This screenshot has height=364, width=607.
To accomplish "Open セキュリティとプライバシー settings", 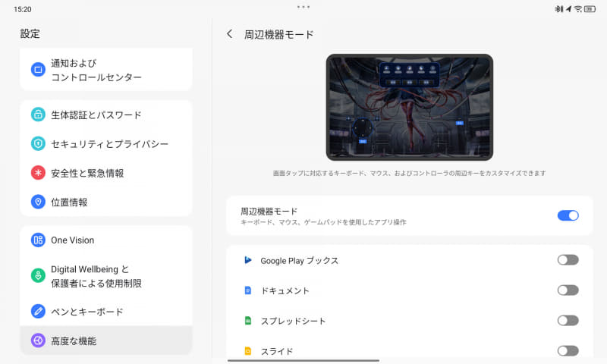I will click(x=106, y=143).
